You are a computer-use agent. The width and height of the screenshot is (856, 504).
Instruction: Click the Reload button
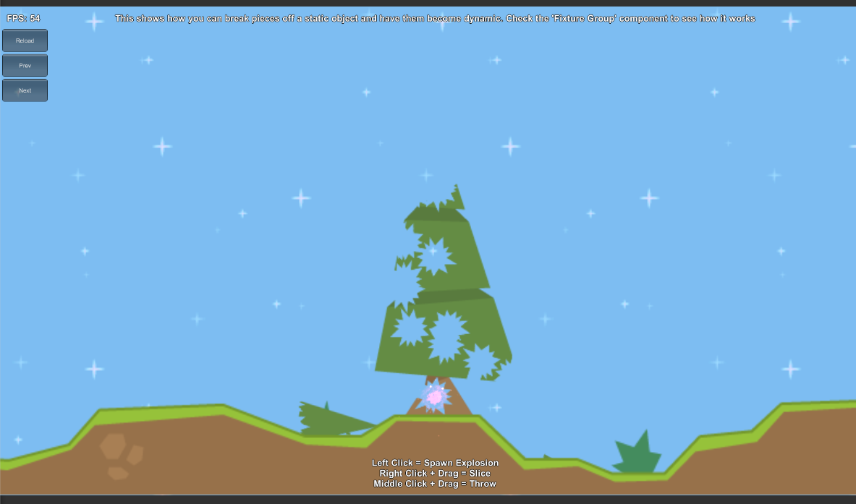25,41
